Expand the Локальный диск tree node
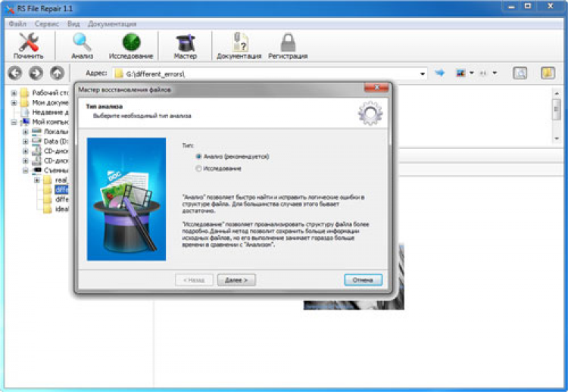This screenshot has width=568, height=392. click(25, 132)
